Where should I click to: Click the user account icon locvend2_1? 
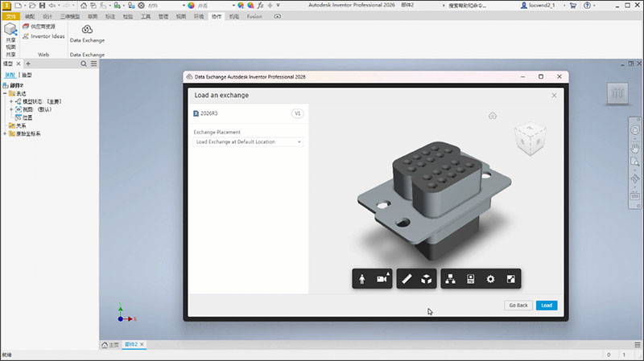coord(524,6)
